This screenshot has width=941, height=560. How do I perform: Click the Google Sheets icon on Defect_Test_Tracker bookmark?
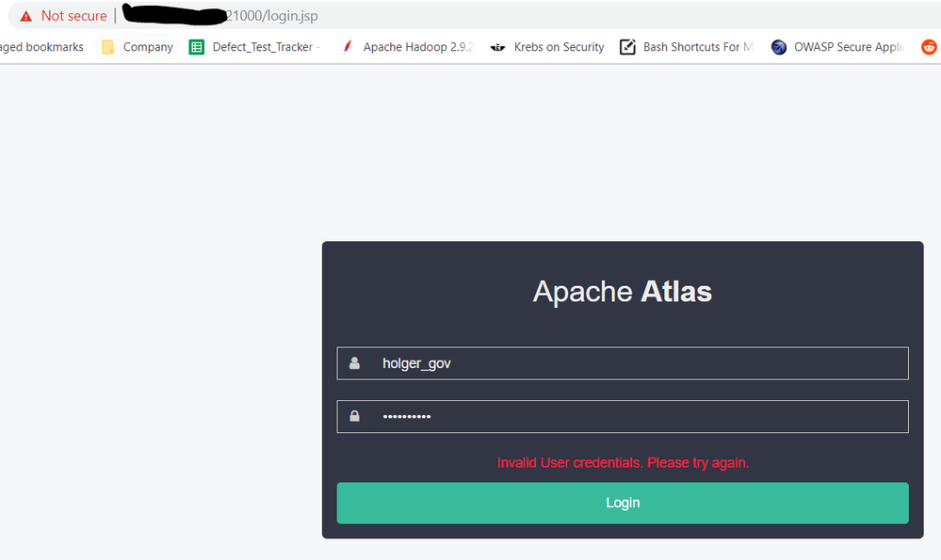click(x=196, y=46)
